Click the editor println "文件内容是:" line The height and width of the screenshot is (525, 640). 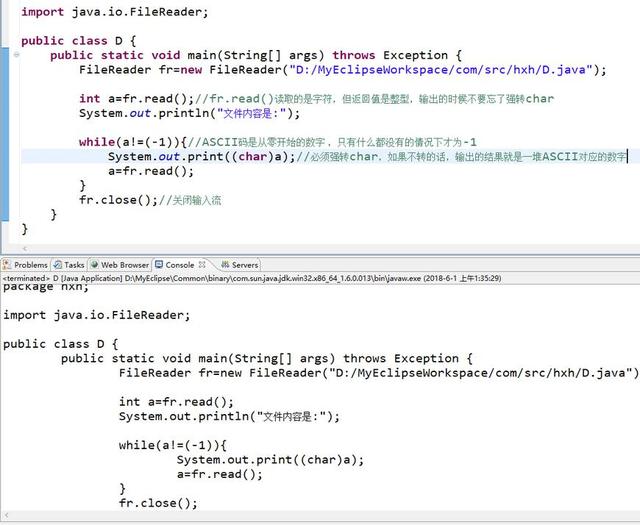pyautogui.click(x=189, y=113)
